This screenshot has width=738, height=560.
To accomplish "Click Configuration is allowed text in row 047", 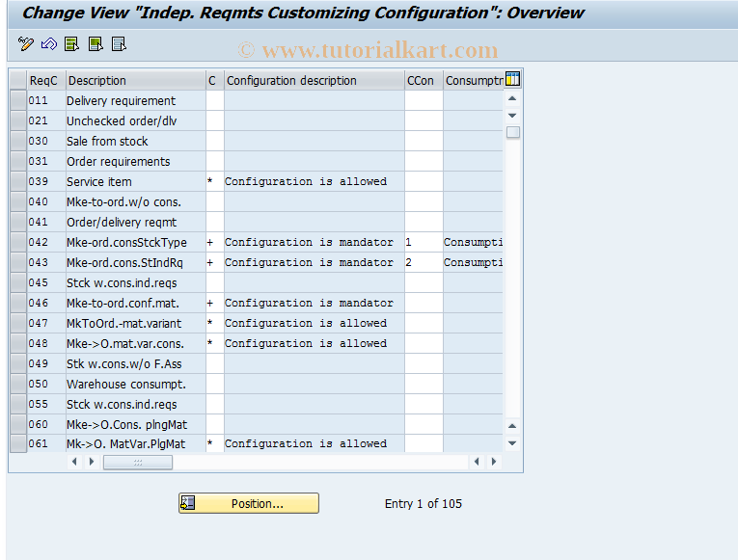I will (x=306, y=323).
